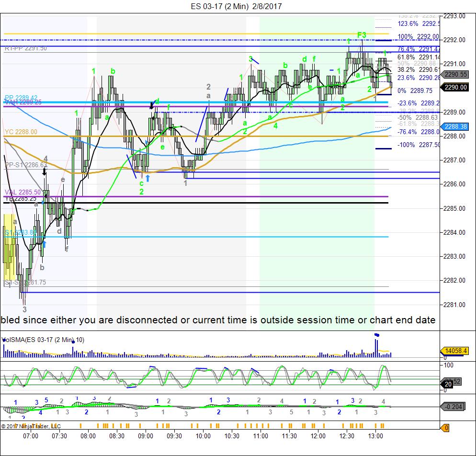Viewport: 476px width, 456px height.
Task: Click the NinjaTrader, LLC copyright text
Action: [x=31, y=426]
